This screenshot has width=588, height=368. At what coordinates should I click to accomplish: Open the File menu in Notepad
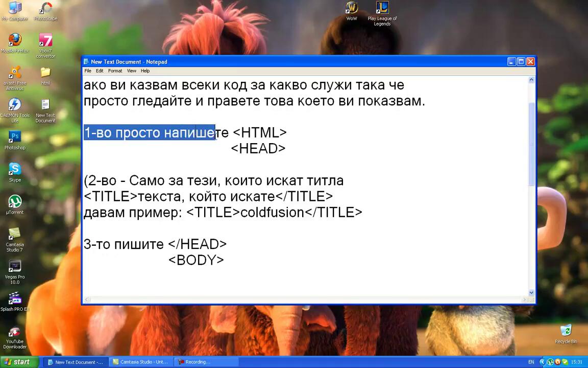(x=88, y=71)
